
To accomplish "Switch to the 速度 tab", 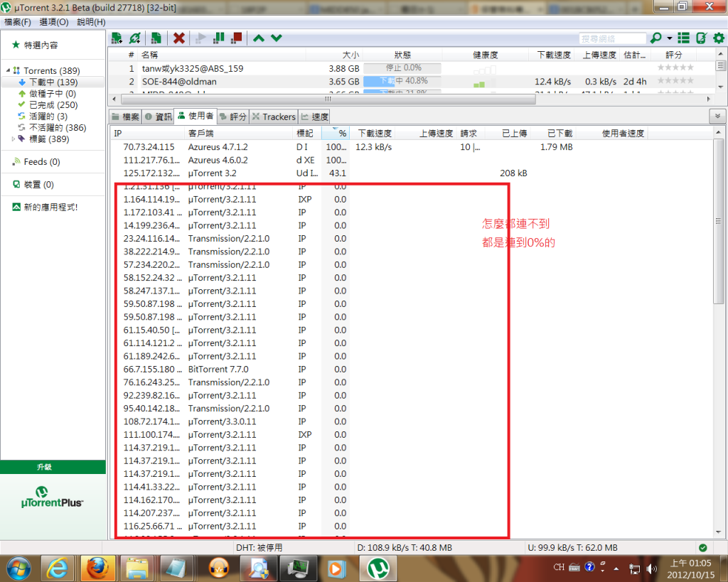I will (315, 117).
